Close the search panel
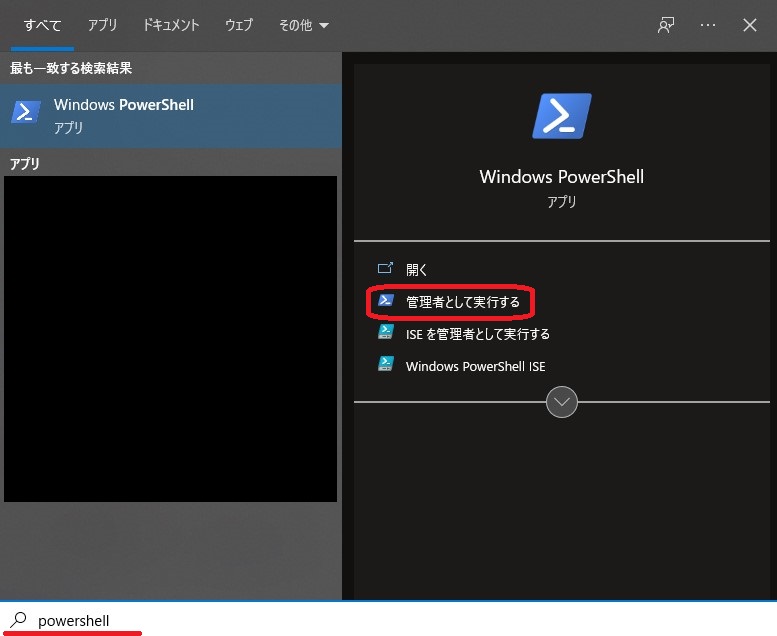The height and width of the screenshot is (636, 777). coord(750,25)
